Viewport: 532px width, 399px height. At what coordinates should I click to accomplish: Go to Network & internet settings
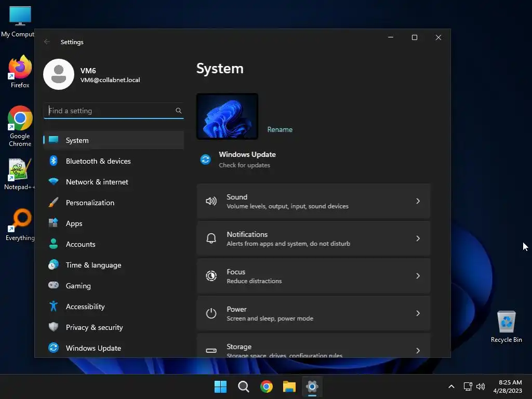pyautogui.click(x=114, y=182)
